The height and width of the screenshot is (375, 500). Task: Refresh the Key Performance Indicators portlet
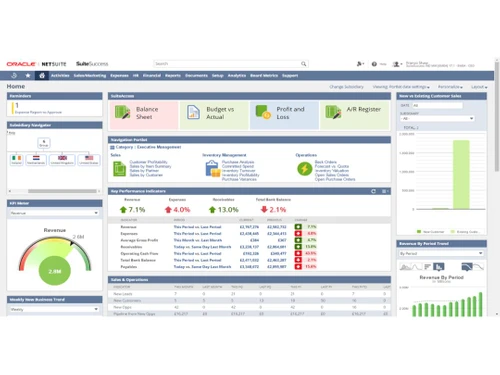(x=373, y=191)
